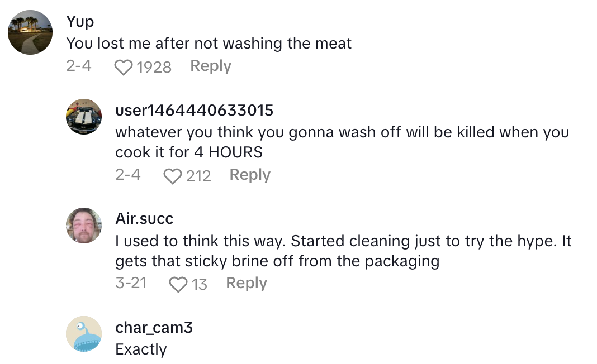Reply to Yup's comment about washing meat
597x364 pixels.
[211, 66]
